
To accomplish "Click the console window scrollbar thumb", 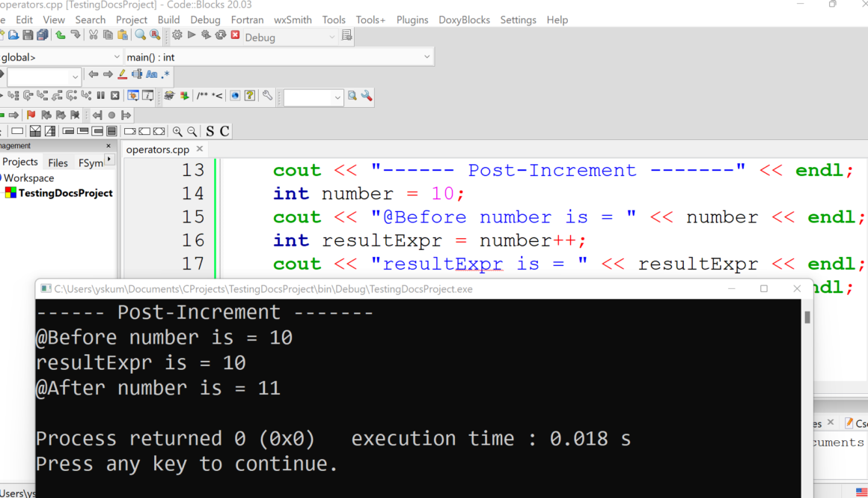I will (x=807, y=317).
